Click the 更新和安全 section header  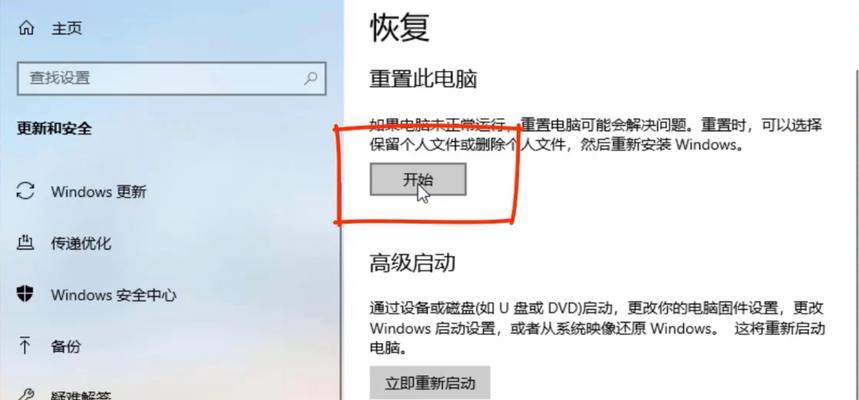(54, 129)
